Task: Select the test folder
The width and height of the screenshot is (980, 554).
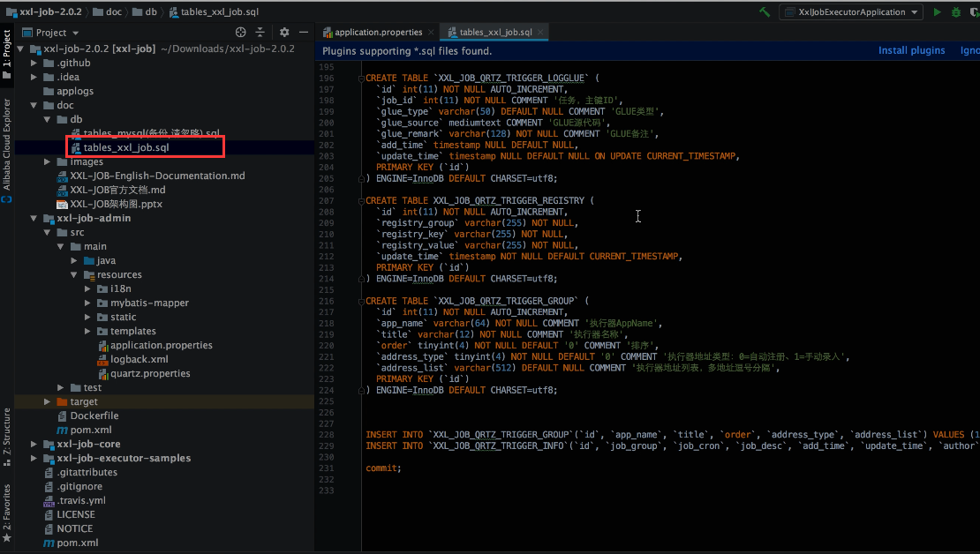Action: click(x=93, y=388)
